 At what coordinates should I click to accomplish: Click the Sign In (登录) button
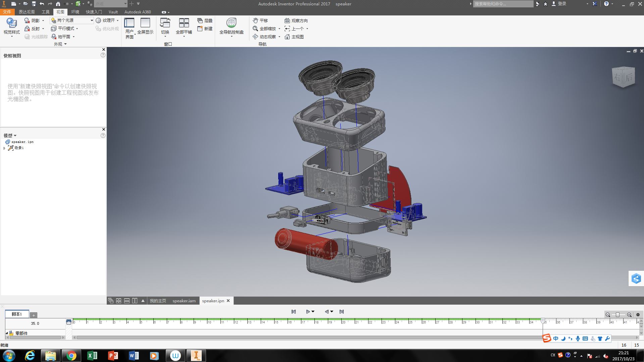tap(559, 4)
